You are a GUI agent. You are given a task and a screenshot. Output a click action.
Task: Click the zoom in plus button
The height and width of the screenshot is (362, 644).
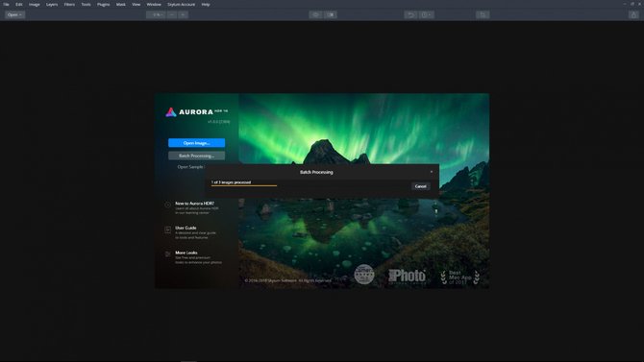(184, 14)
